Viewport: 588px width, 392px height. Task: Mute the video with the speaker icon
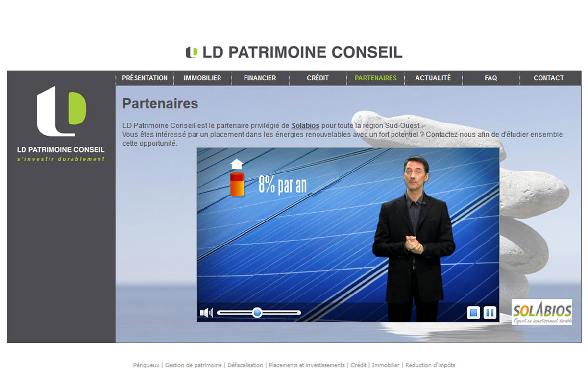[206, 313]
